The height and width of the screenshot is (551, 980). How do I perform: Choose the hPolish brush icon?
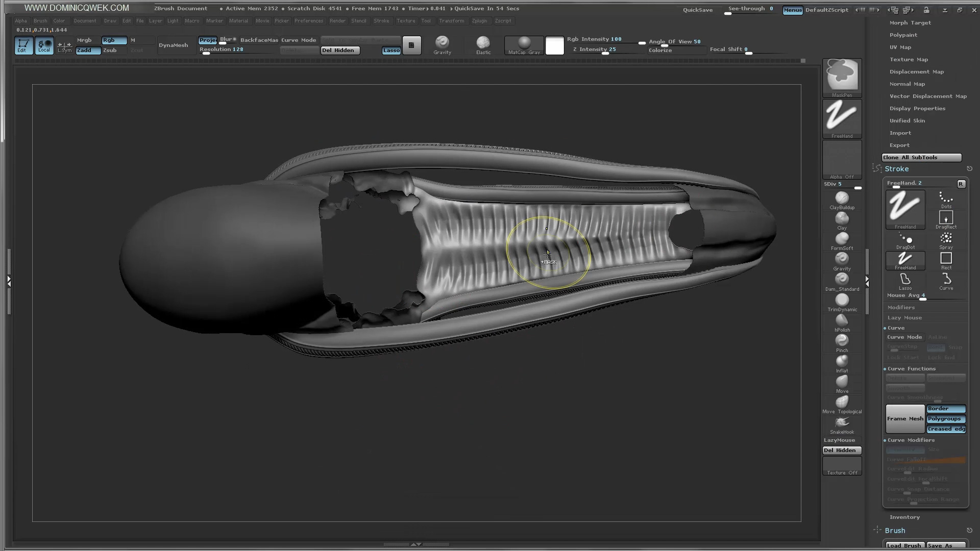[x=842, y=321]
